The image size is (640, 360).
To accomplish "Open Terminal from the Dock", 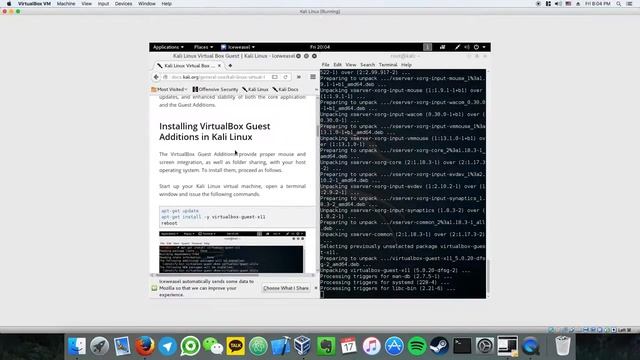I will click(x=462, y=346).
